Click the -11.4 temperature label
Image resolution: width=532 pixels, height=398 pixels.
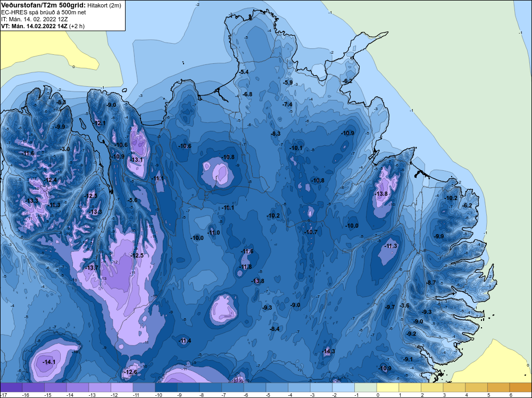click(185, 341)
